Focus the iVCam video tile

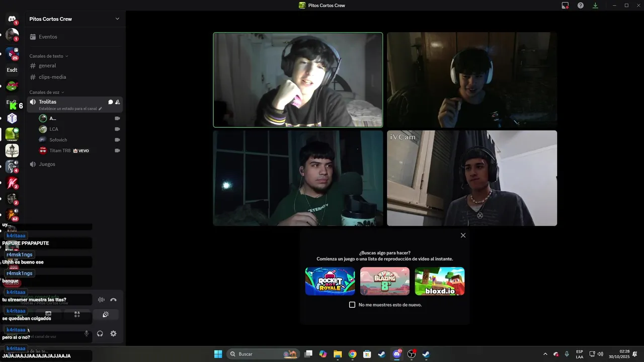pos(472,178)
